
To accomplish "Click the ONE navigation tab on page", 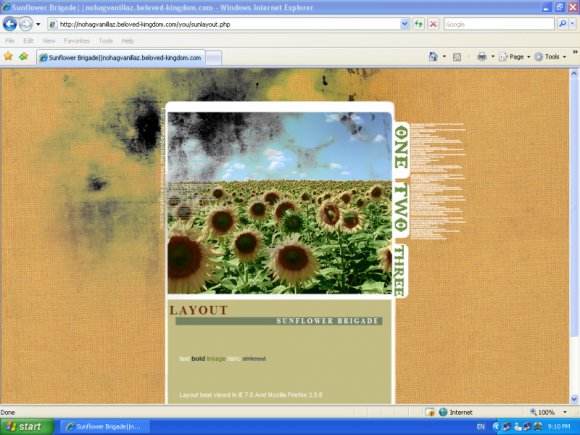I will tap(402, 147).
